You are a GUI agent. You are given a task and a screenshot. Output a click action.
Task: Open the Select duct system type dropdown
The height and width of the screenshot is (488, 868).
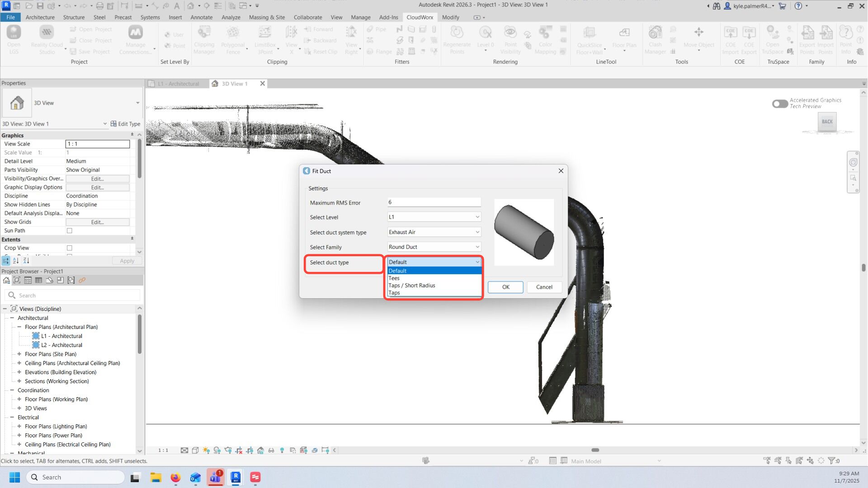coord(434,232)
